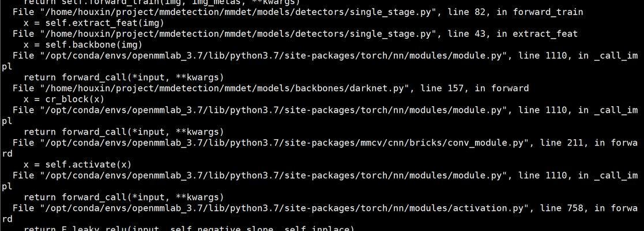The image size is (644, 231).
Task: Click the line 'x = self.activate(x)'
Action: click(78, 165)
